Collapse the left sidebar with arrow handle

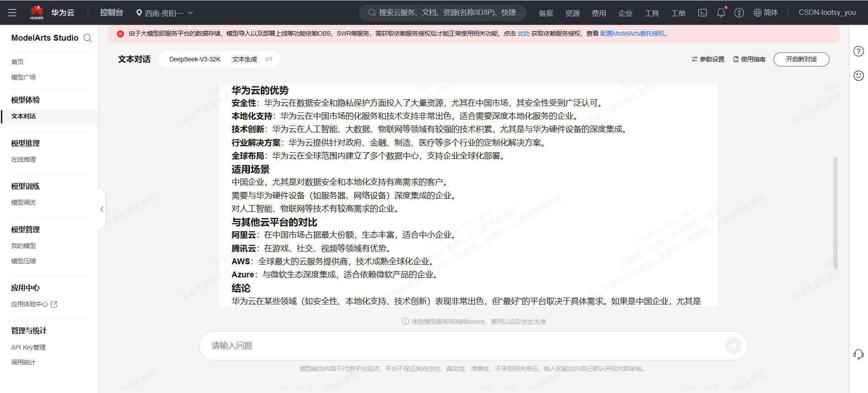pyautogui.click(x=102, y=209)
